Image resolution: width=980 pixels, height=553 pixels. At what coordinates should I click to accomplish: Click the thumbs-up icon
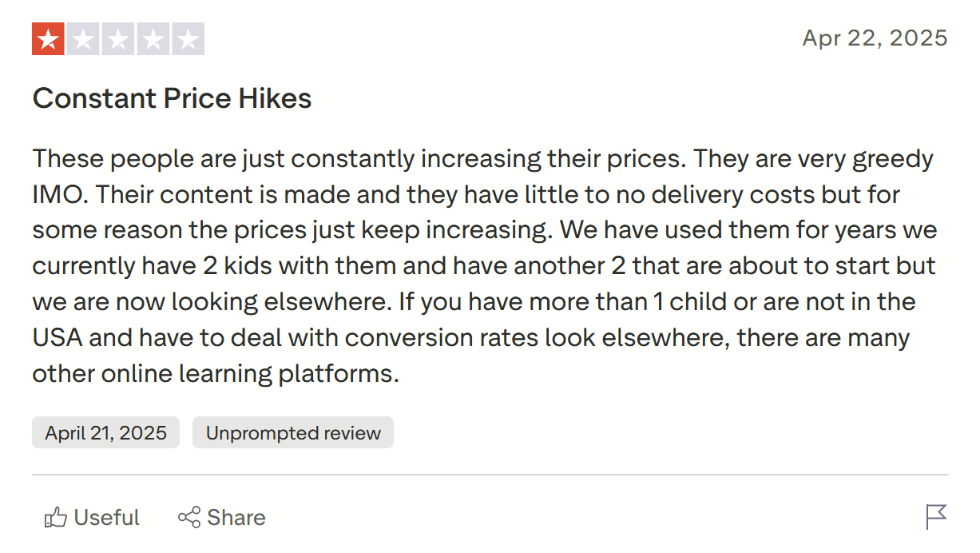55,518
